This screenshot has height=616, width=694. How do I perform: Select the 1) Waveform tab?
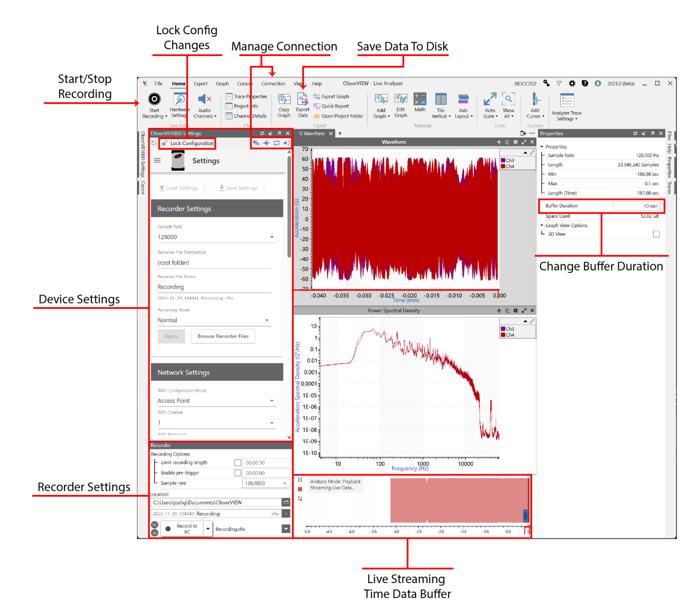click(x=313, y=133)
